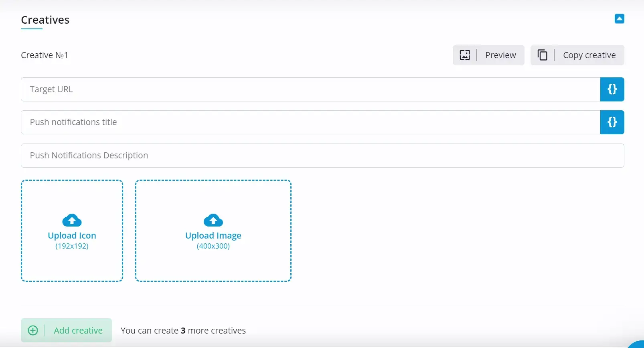This screenshot has height=348, width=644.
Task: Click the Preview image icon
Action: 465,55
